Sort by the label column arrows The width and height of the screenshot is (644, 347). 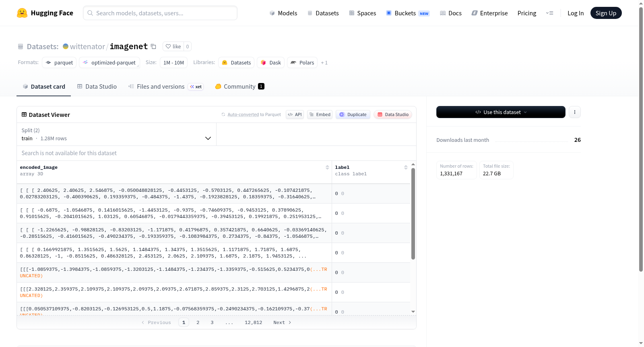click(x=406, y=167)
